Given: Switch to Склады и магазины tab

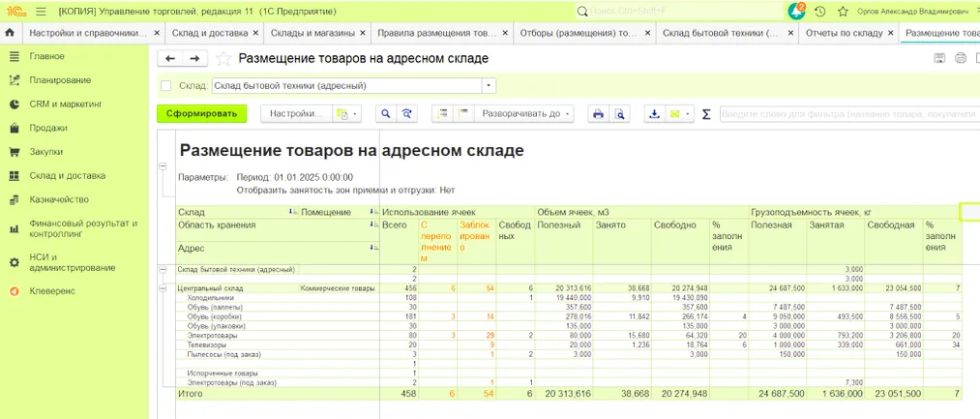Looking at the screenshot, I should point(312,33).
